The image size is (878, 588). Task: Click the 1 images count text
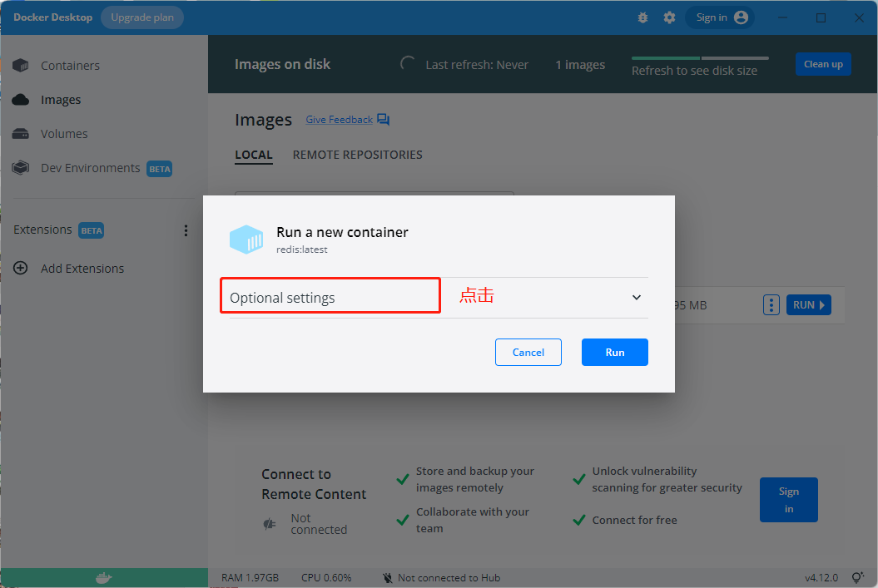coord(579,65)
